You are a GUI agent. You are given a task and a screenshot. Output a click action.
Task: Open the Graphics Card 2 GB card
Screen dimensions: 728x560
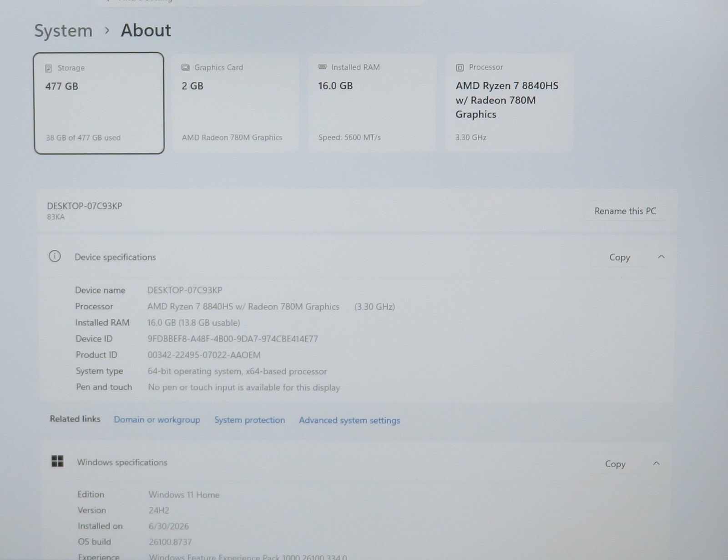[x=235, y=103]
